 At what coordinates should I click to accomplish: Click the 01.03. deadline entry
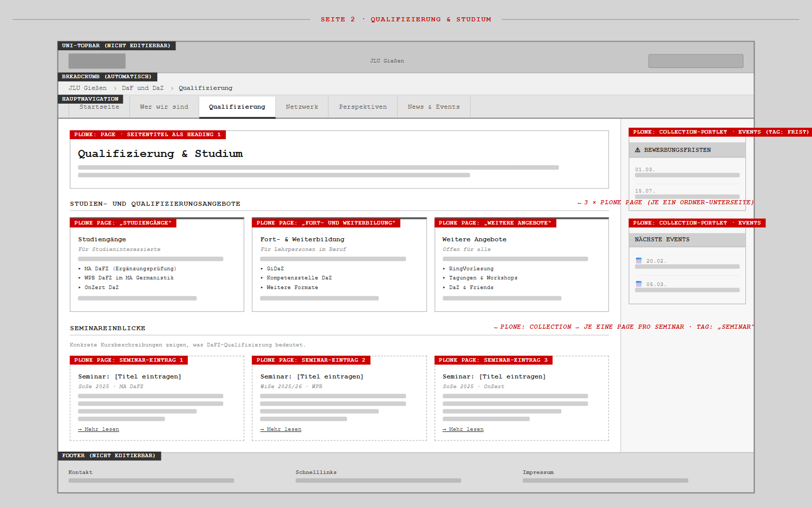point(687,173)
